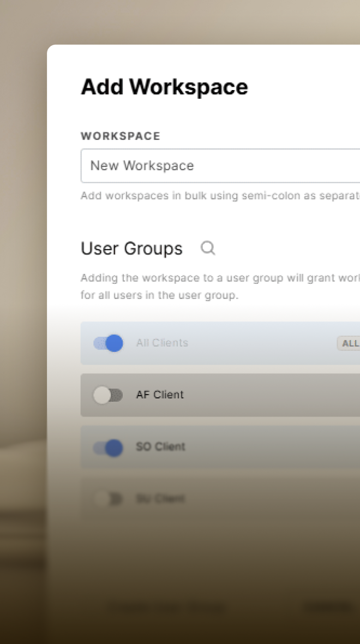Screen dimensions: 360x644
Task: Click the ALL badge on All Clients
Action: (x=349, y=343)
